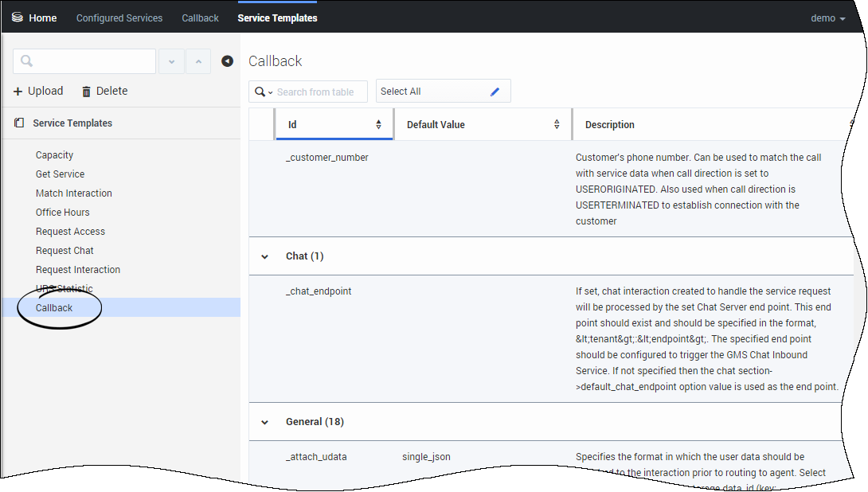The height and width of the screenshot is (492, 868).
Task: Switch to Configured Services tab
Action: pyautogui.click(x=119, y=18)
